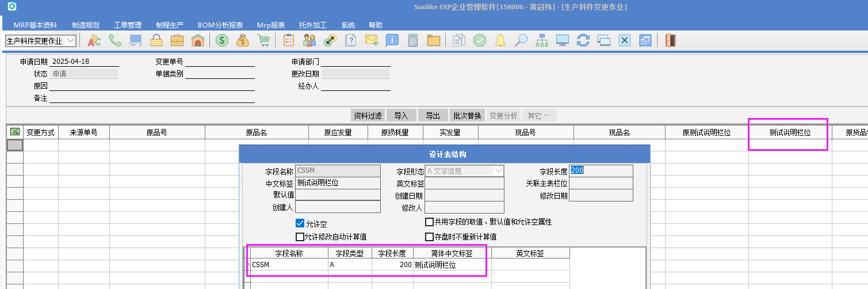This screenshot has width=868, height=289.
Task: Expand the 生产料件变更作业 dropdown
Action: (71, 41)
